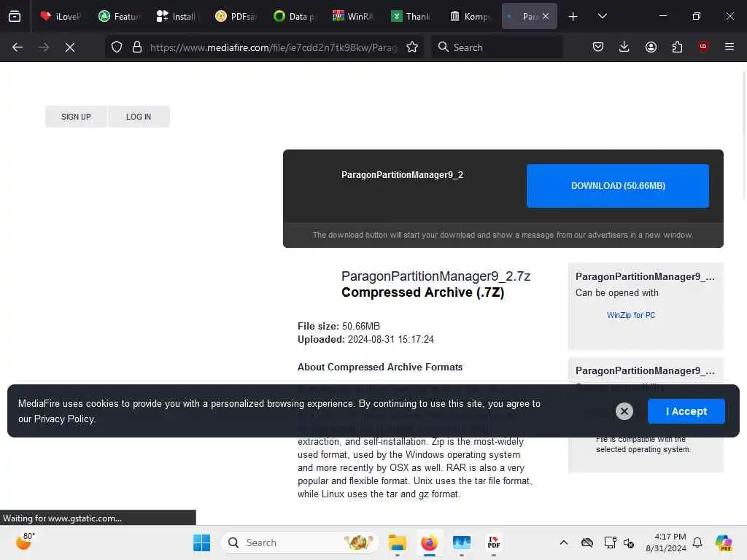
Task: Click About Compressed Archive Formats heading
Action: pos(379,367)
